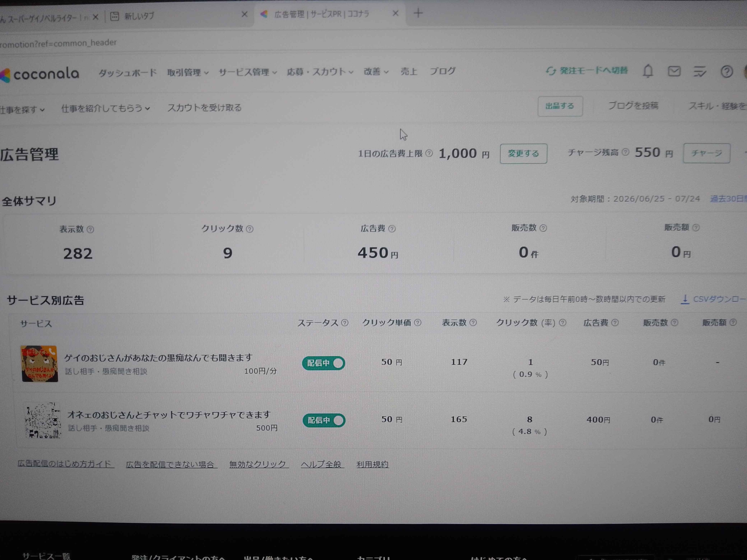
Task: Click the 165 impressions value
Action: tap(459, 420)
